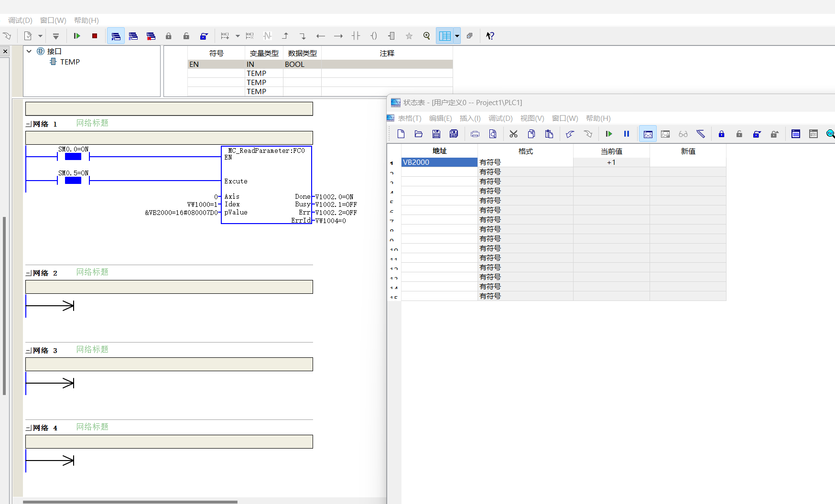Click the left horizontal line arrow icon
Viewport: 835px width, 504px height.
pos(320,36)
